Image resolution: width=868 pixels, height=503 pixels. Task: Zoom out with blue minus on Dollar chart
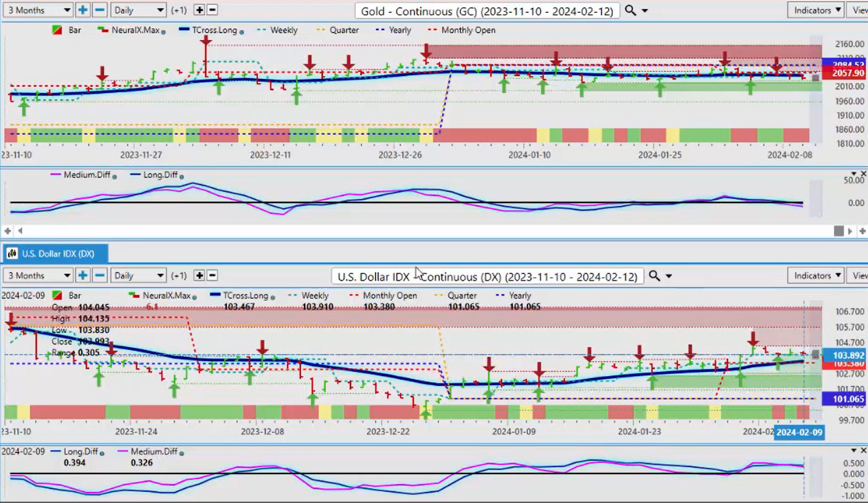tap(100, 275)
